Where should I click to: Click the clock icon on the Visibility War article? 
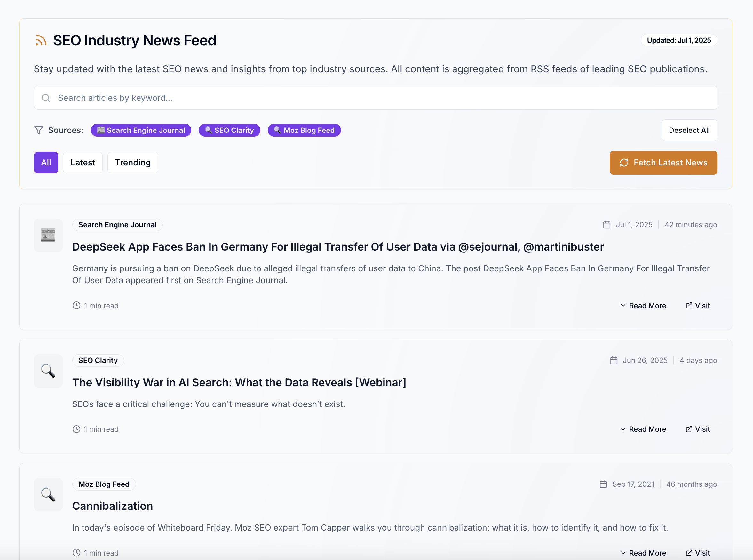(x=76, y=429)
